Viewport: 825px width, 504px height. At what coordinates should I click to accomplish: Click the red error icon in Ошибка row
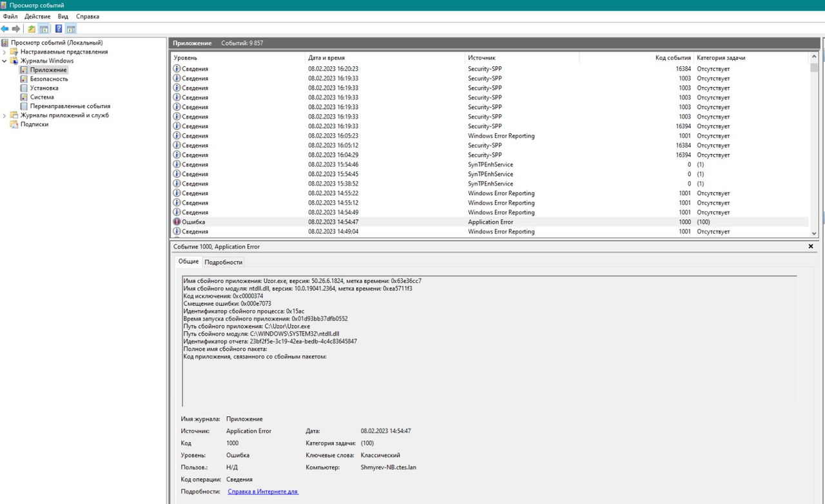(x=177, y=222)
